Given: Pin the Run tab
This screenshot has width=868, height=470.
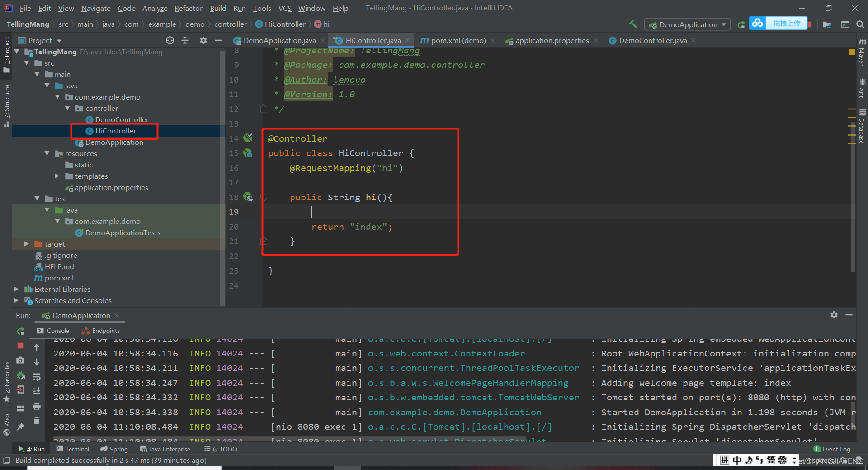Looking at the screenshot, I should tap(20, 427).
